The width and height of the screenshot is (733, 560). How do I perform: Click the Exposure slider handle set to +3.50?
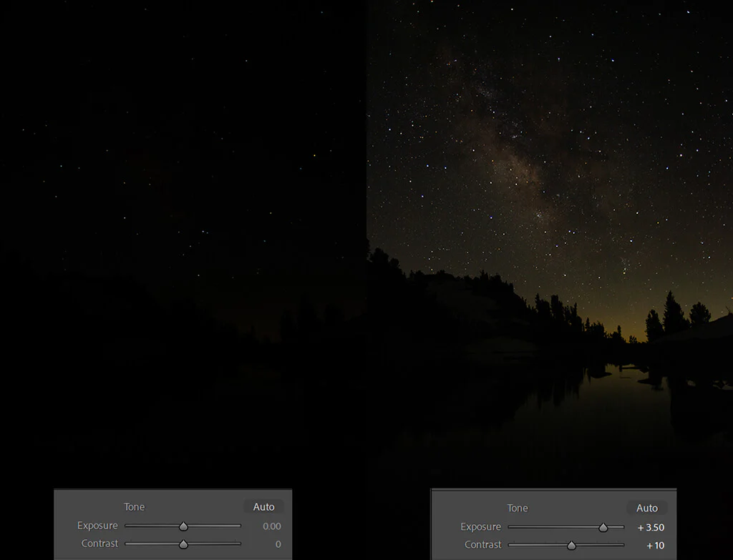tap(603, 527)
